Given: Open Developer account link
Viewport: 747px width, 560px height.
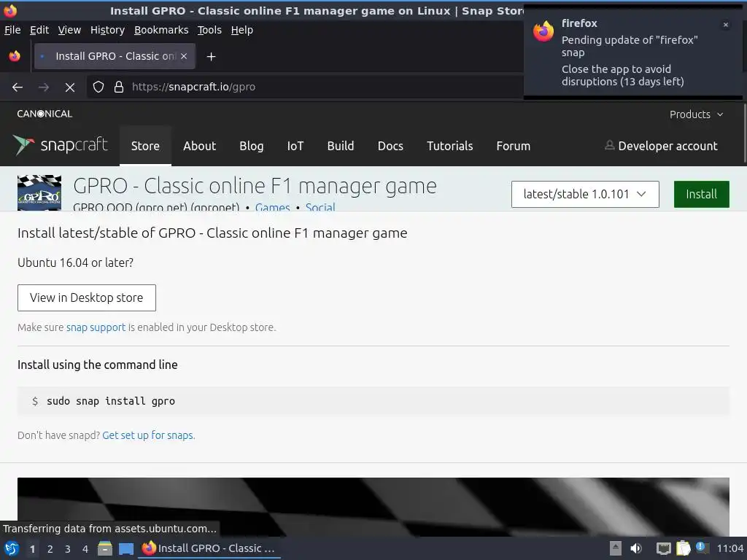Looking at the screenshot, I should 661,146.
